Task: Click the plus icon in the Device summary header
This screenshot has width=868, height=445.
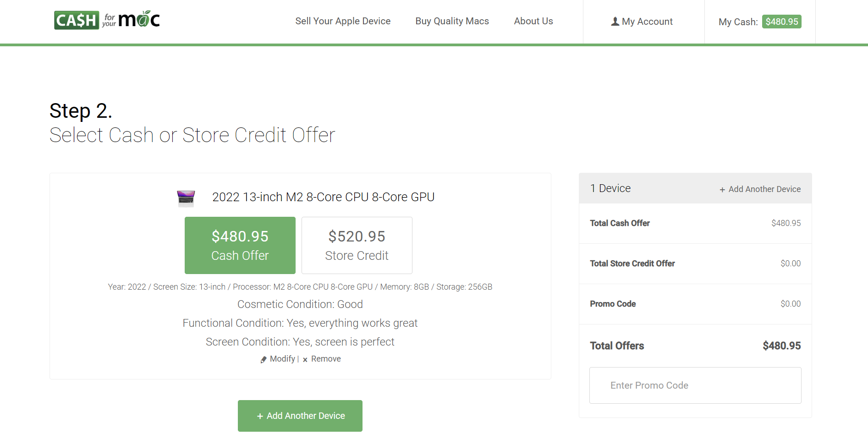Action: click(721, 189)
